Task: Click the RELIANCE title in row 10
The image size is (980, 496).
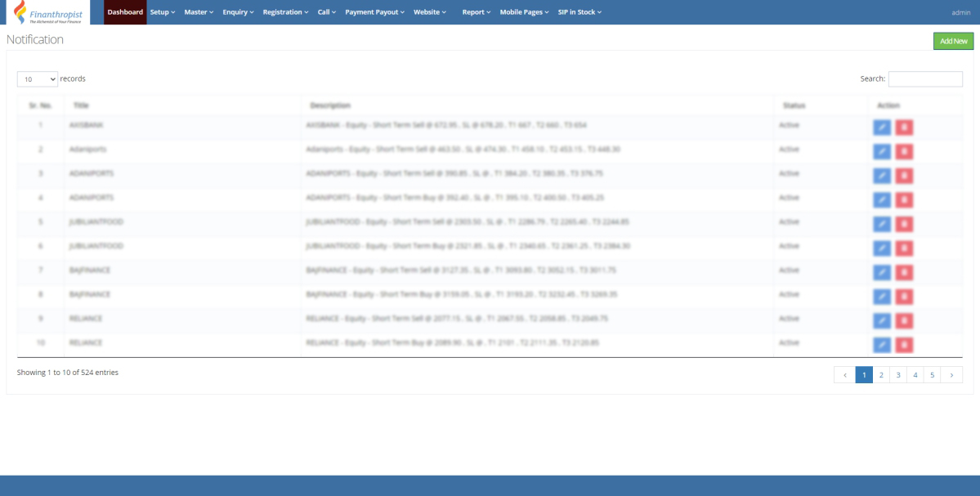Action: pyautogui.click(x=86, y=342)
